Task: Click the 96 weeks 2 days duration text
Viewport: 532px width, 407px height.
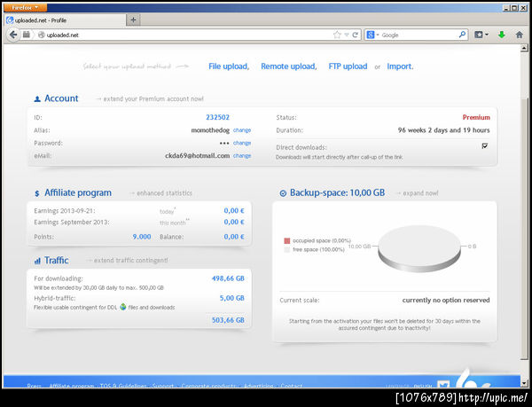Action: coord(444,130)
